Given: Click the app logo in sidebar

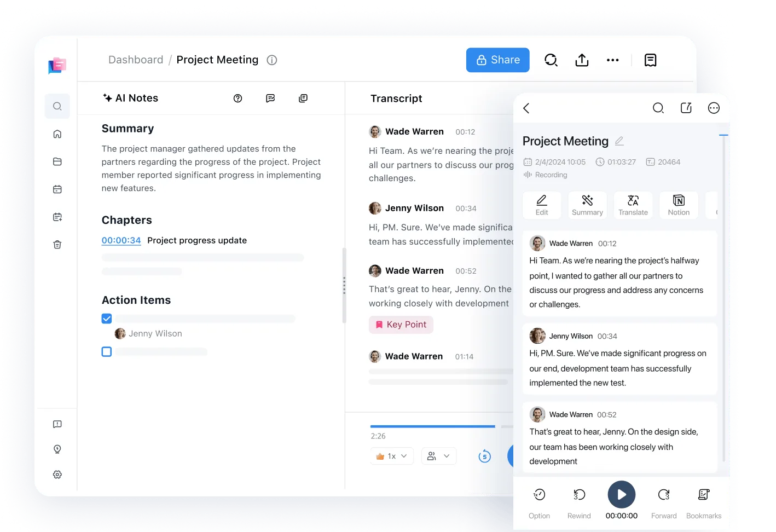Looking at the screenshot, I should 57,66.
